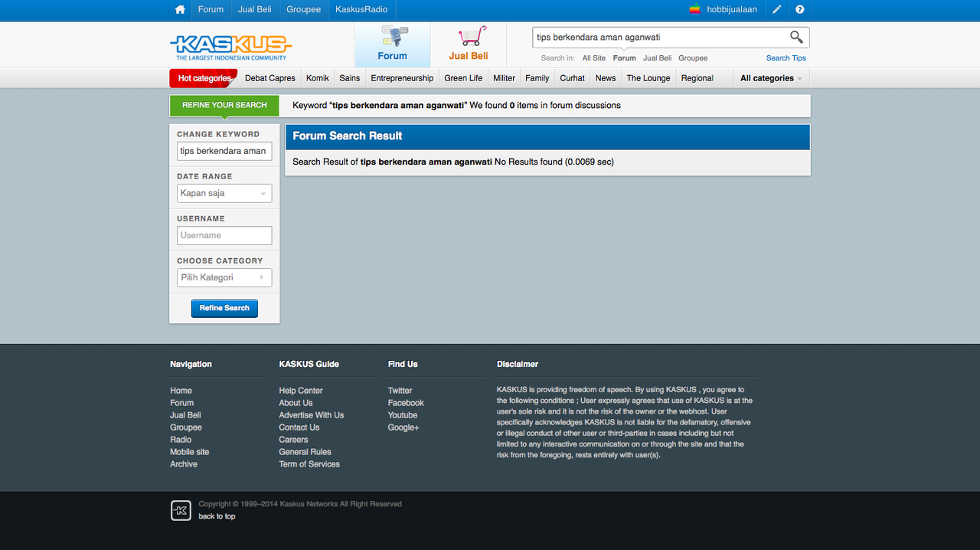The height and width of the screenshot is (550, 980).
Task: Open footer Archive link
Action: pyautogui.click(x=184, y=464)
